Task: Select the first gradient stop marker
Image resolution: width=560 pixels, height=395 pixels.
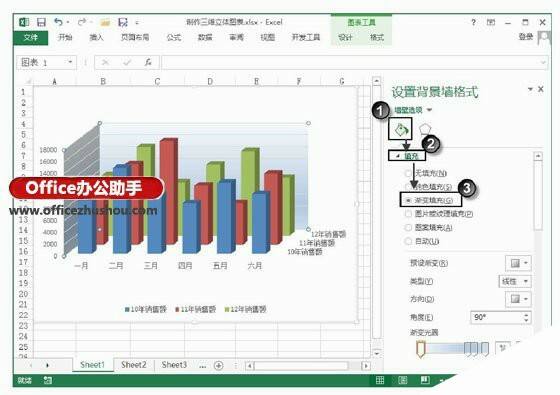Action: [x=421, y=349]
